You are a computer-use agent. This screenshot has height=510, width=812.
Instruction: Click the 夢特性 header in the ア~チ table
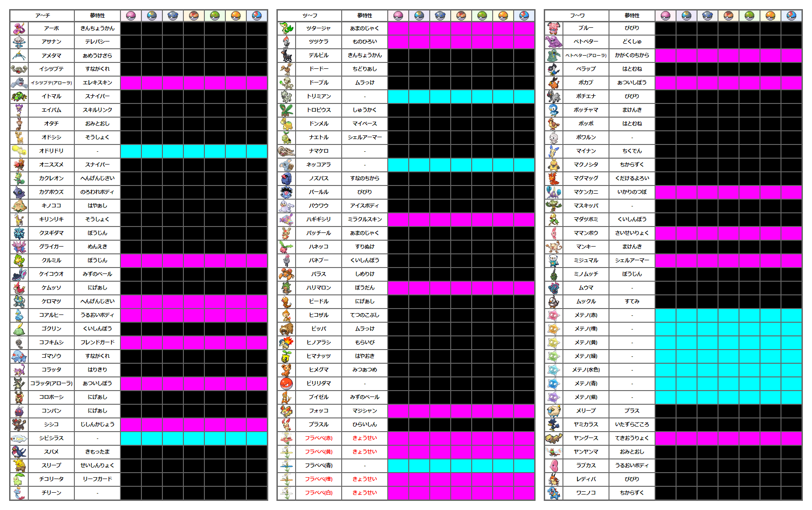click(x=97, y=15)
